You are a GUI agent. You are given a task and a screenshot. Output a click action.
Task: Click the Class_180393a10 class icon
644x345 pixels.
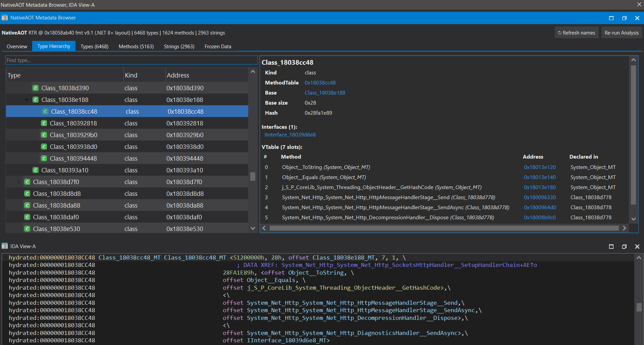(x=36, y=170)
